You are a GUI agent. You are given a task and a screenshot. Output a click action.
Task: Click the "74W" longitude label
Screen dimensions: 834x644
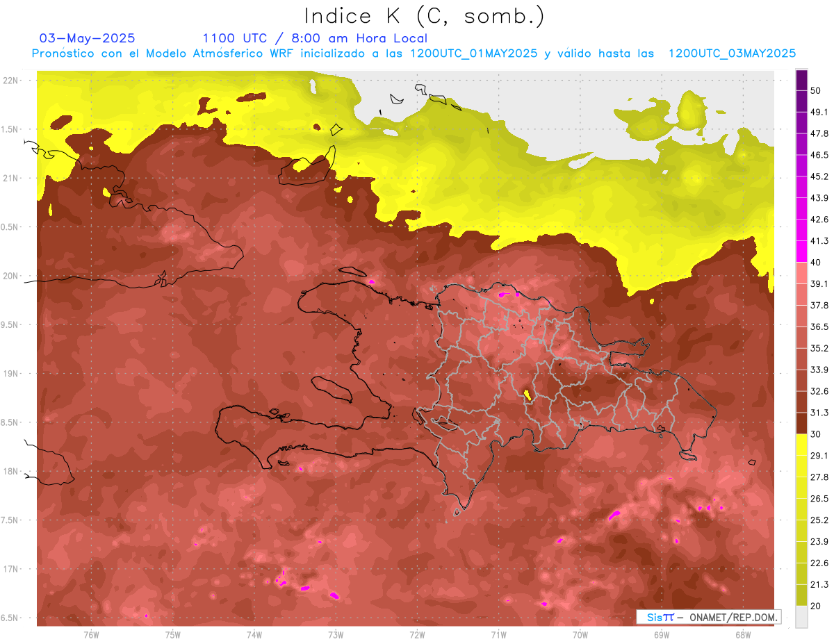(x=254, y=635)
